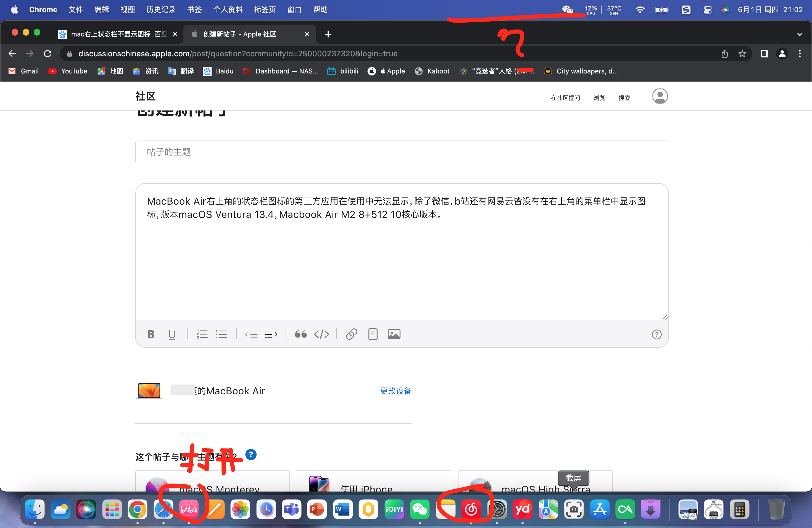Open Chrome three-dot options menu
This screenshot has width=812, height=528.
(x=800, y=54)
